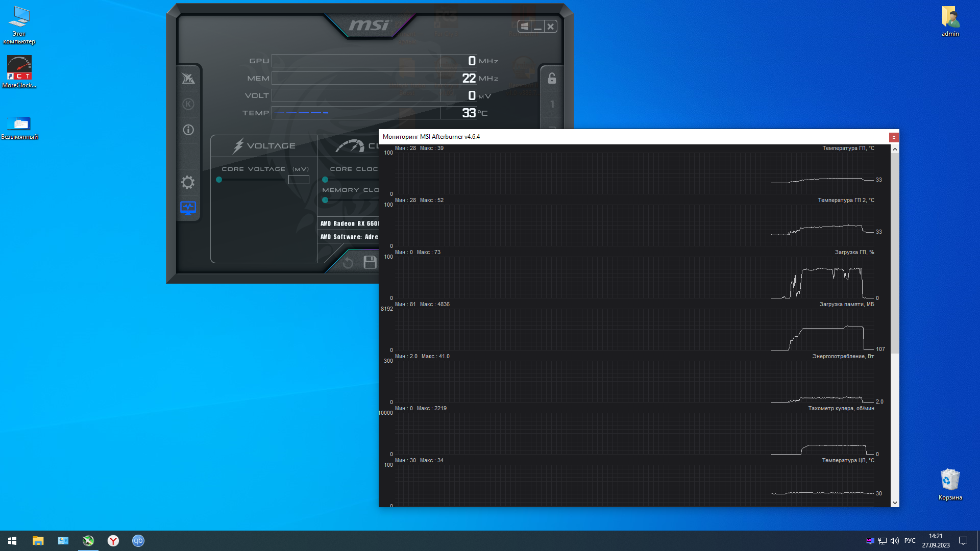Save the profile with floppy disk icon
This screenshot has width=980, height=551.
[370, 262]
